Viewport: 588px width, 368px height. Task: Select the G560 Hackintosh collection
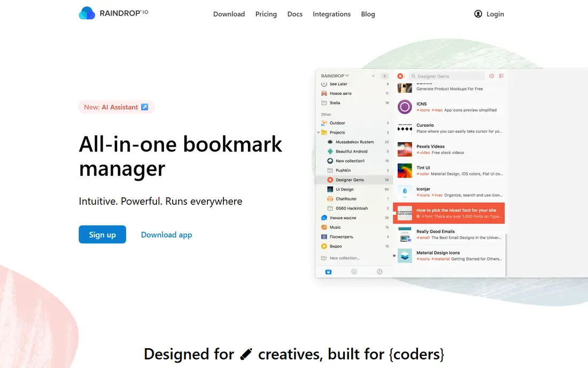coord(354,208)
